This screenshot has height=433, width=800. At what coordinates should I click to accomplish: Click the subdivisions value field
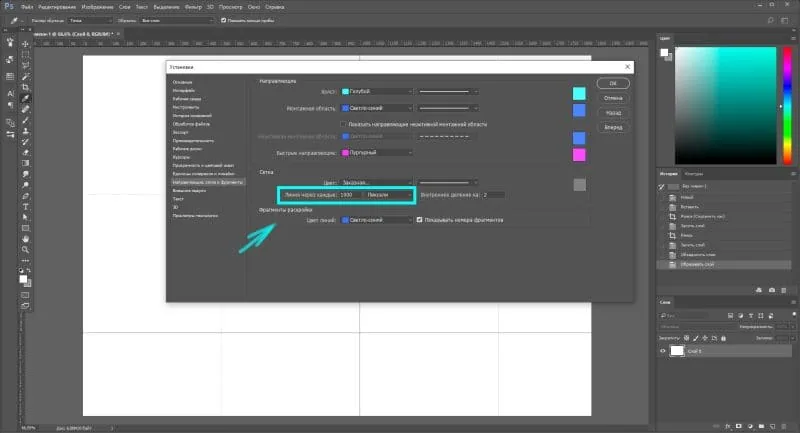[x=493, y=195]
